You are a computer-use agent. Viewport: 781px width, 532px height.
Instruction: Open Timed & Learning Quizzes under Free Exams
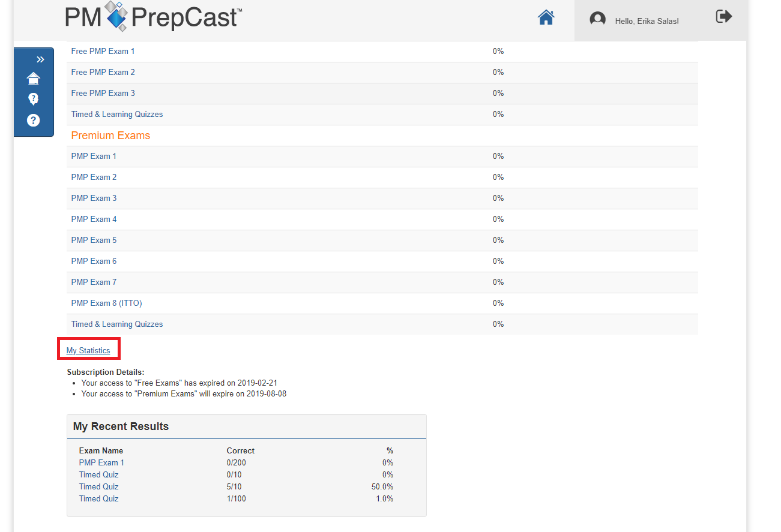pyautogui.click(x=117, y=115)
